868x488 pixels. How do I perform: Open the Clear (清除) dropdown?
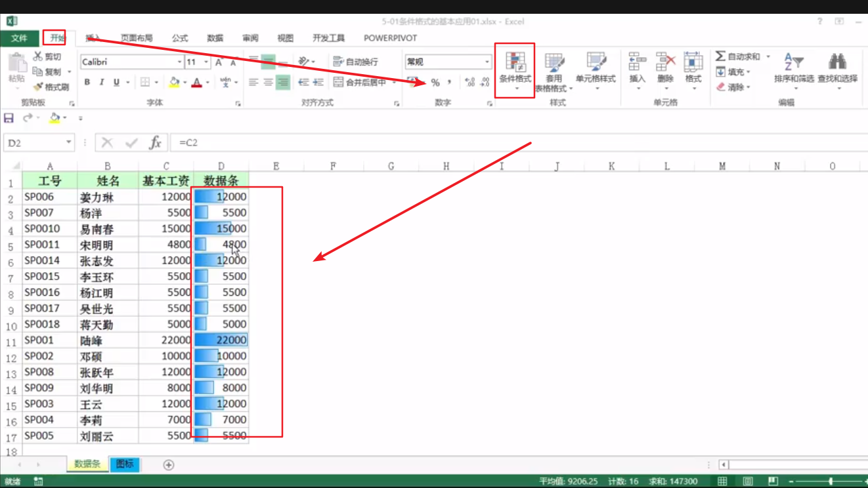coord(733,87)
